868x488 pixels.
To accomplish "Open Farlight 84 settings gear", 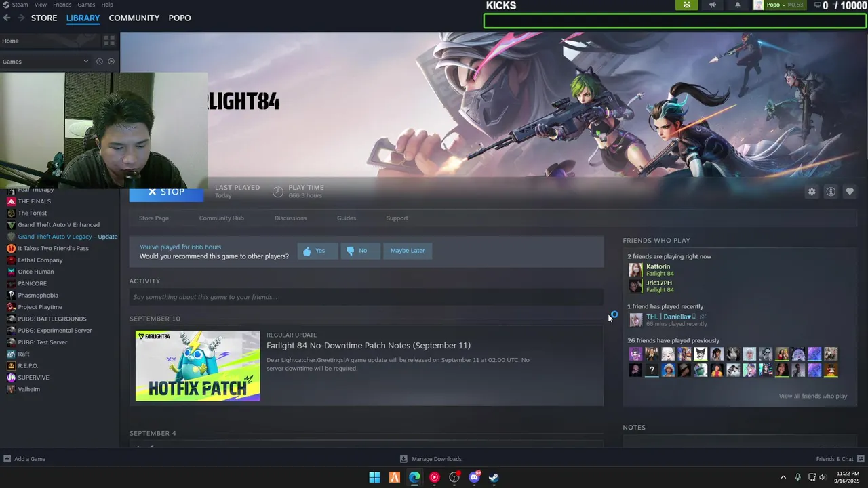I will [812, 192].
